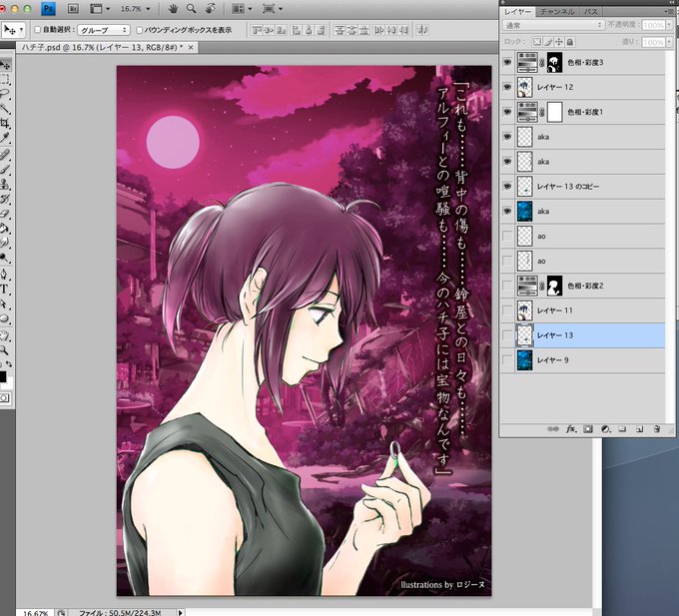Select the Type tool
The image size is (679, 616).
pos(5,290)
